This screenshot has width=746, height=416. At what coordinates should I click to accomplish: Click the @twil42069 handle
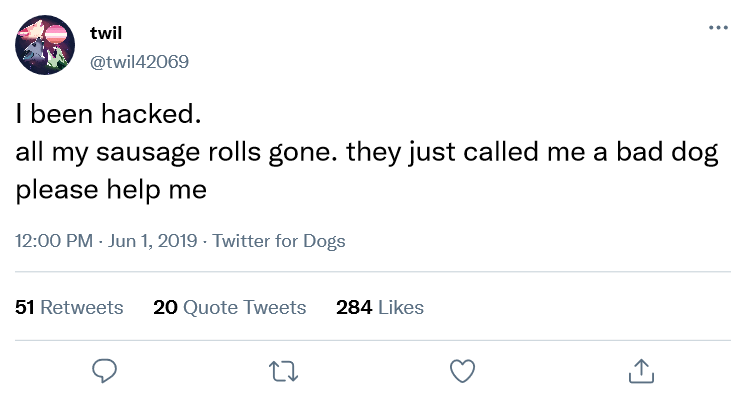[139, 61]
